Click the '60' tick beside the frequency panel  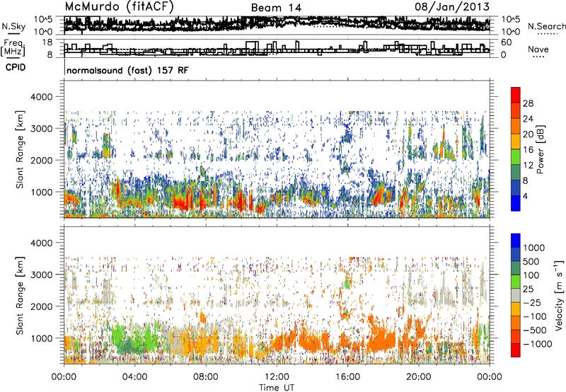[507, 42]
